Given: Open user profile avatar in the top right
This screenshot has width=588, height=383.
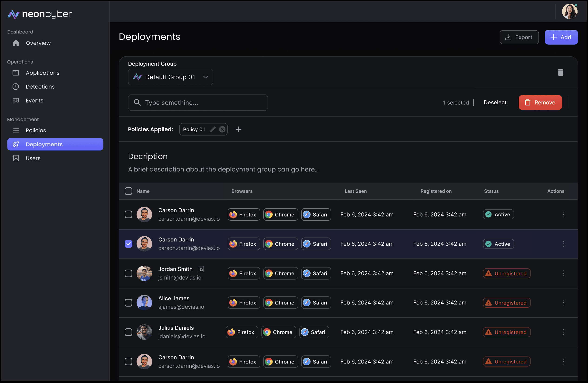Looking at the screenshot, I should (569, 12).
